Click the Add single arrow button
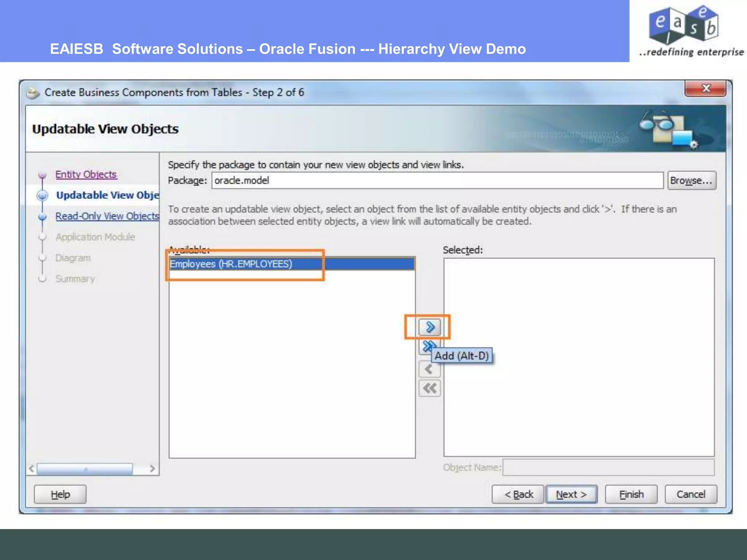The width and height of the screenshot is (747, 560). pyautogui.click(x=430, y=327)
